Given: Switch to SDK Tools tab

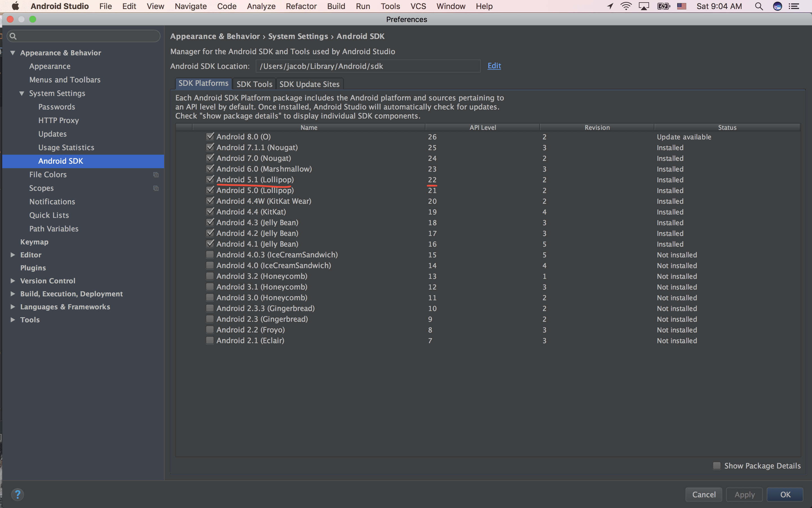Looking at the screenshot, I should pos(254,84).
